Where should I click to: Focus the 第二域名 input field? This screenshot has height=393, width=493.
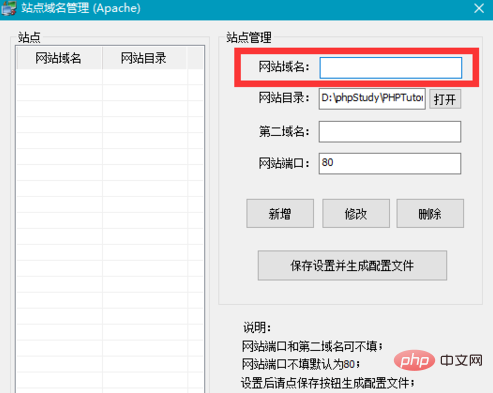coord(390,132)
